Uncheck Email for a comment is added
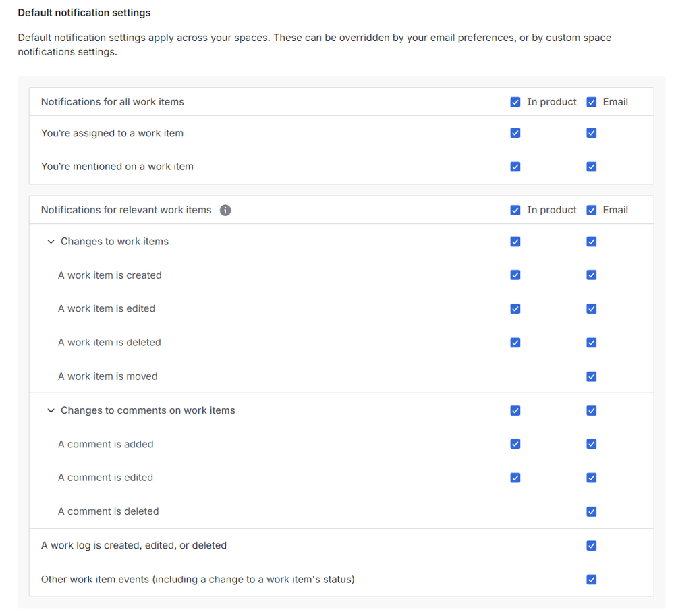 [592, 444]
